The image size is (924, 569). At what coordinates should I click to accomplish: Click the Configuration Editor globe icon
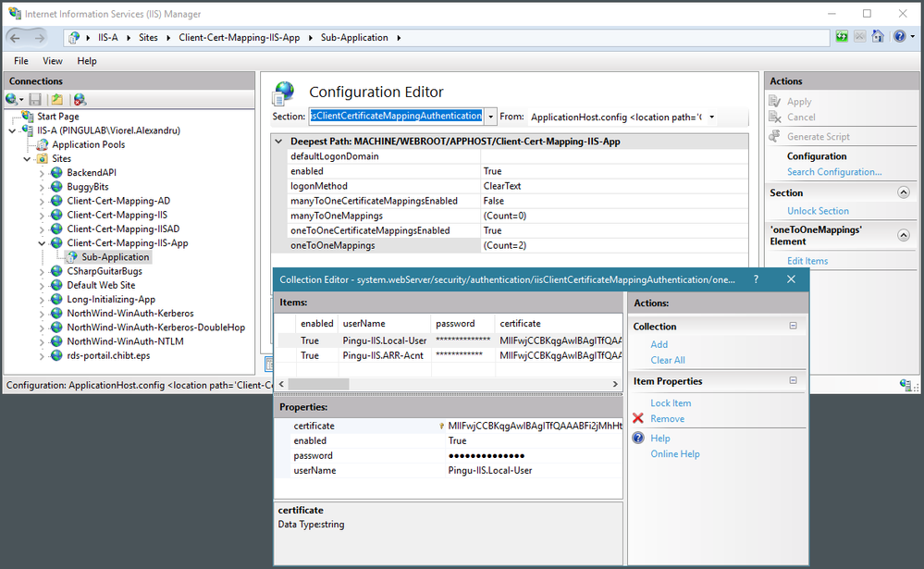pyautogui.click(x=283, y=93)
